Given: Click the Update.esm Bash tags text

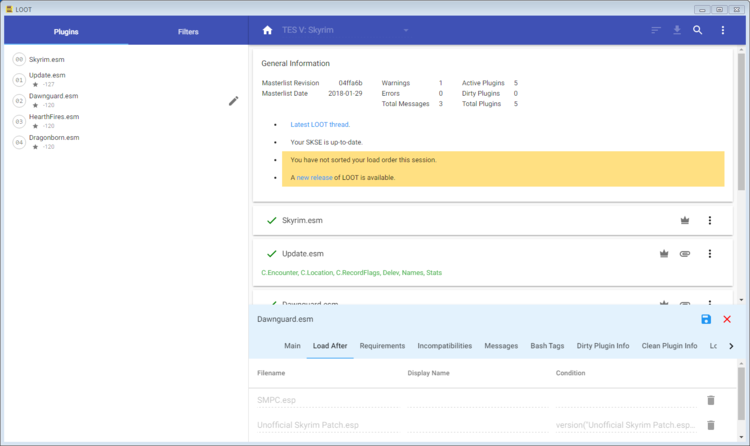Looking at the screenshot, I should point(352,273).
